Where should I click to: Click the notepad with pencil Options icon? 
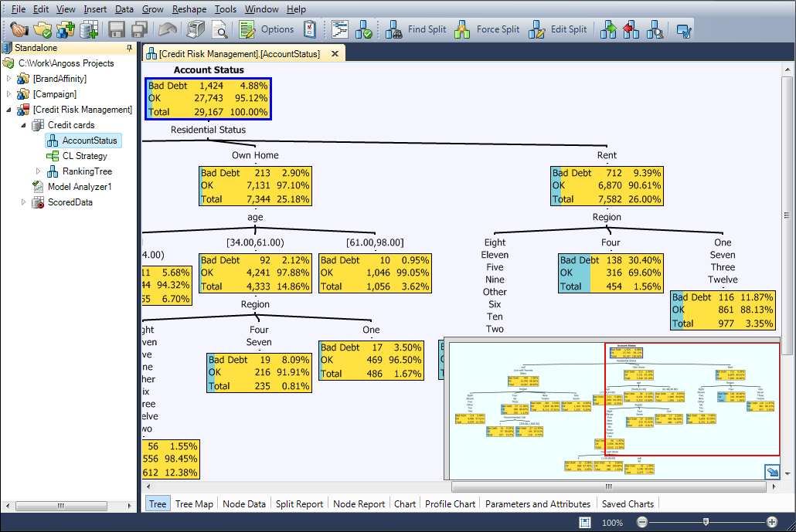[247, 30]
